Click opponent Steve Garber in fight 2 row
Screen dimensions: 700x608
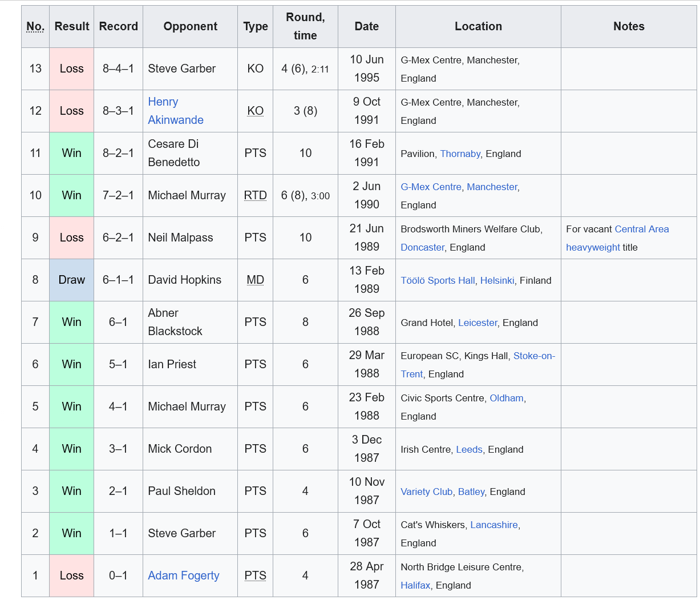[x=182, y=533]
